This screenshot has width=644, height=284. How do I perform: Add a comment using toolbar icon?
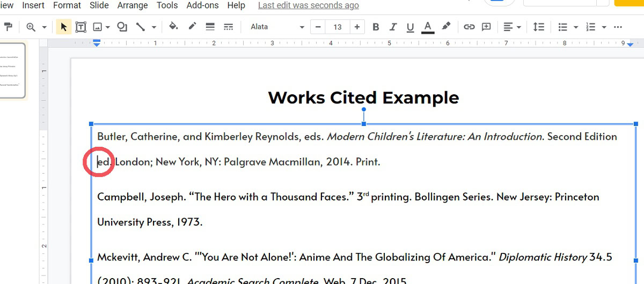coord(487,27)
